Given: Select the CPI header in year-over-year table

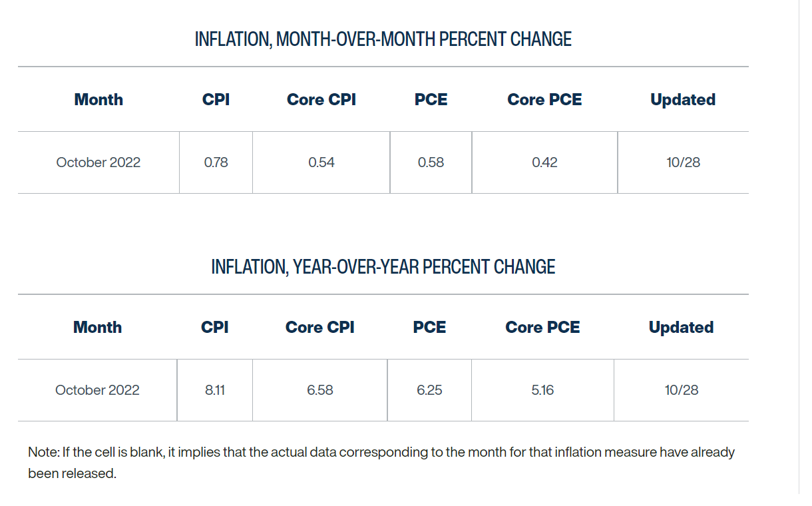Looking at the screenshot, I should coord(215,328).
